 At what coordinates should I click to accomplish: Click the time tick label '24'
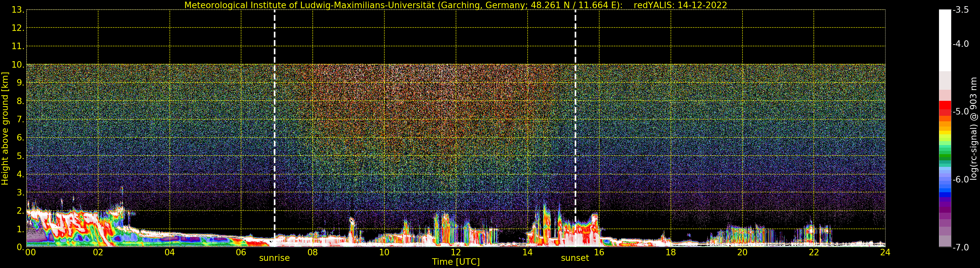click(885, 252)
